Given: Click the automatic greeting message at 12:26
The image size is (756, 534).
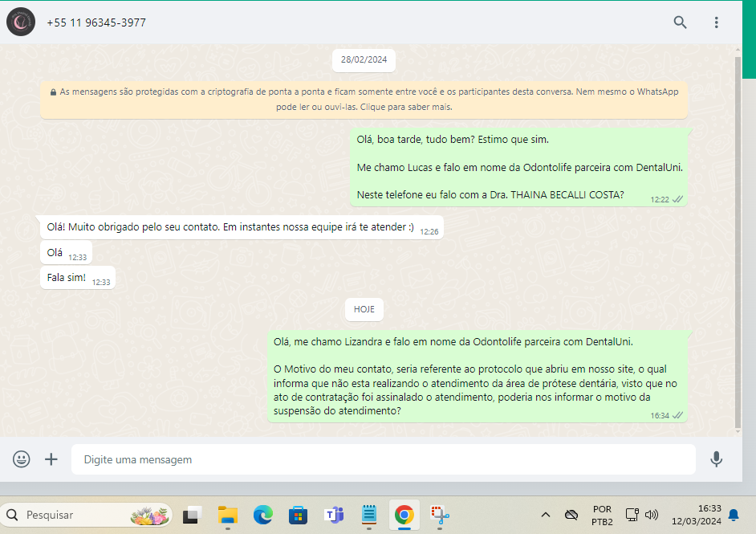Looking at the screenshot, I should [242, 227].
